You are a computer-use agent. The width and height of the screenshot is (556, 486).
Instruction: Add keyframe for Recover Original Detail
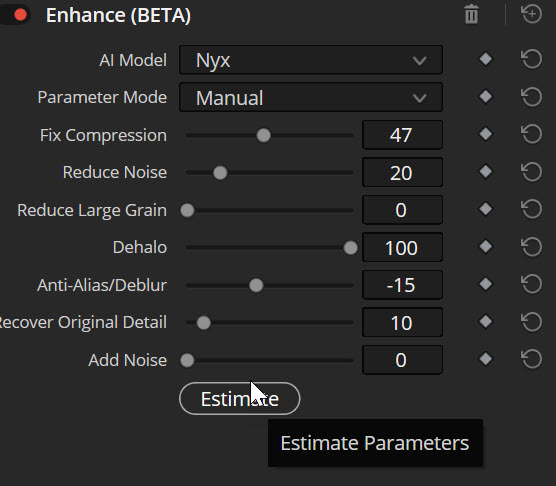(x=485, y=322)
